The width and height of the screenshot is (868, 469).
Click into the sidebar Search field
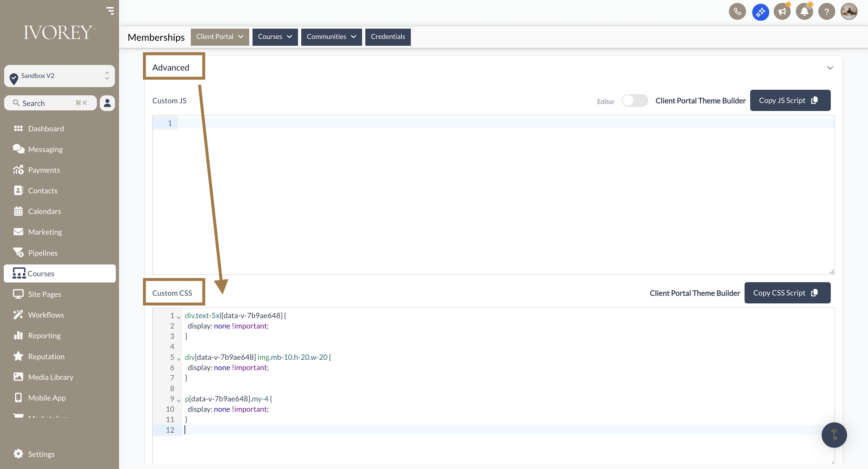(x=51, y=103)
